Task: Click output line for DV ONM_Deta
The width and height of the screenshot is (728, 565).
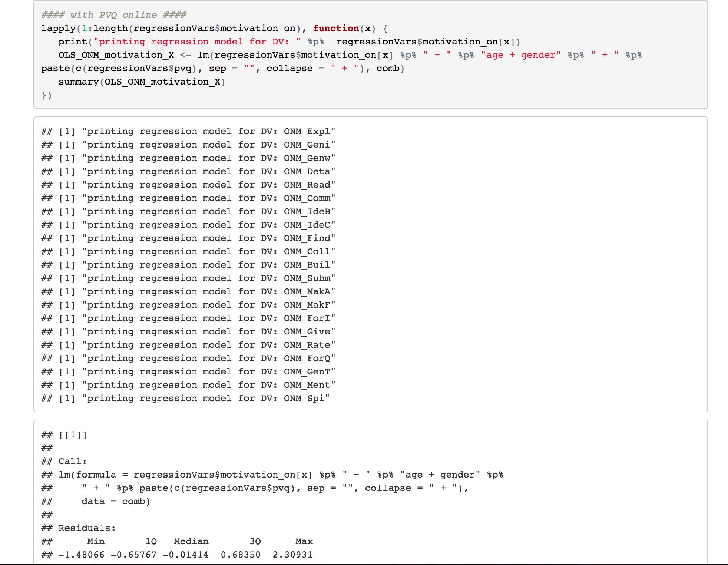Action: click(x=188, y=171)
